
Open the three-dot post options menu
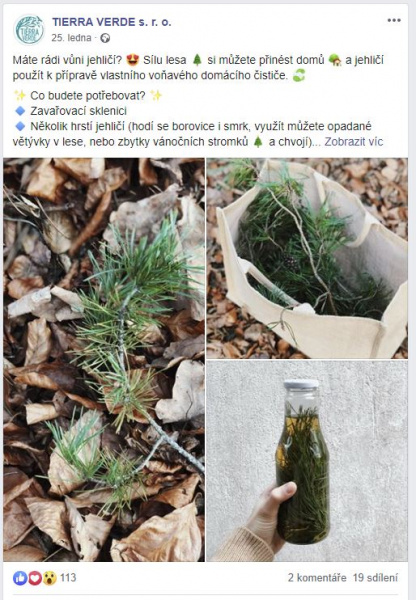(394, 21)
